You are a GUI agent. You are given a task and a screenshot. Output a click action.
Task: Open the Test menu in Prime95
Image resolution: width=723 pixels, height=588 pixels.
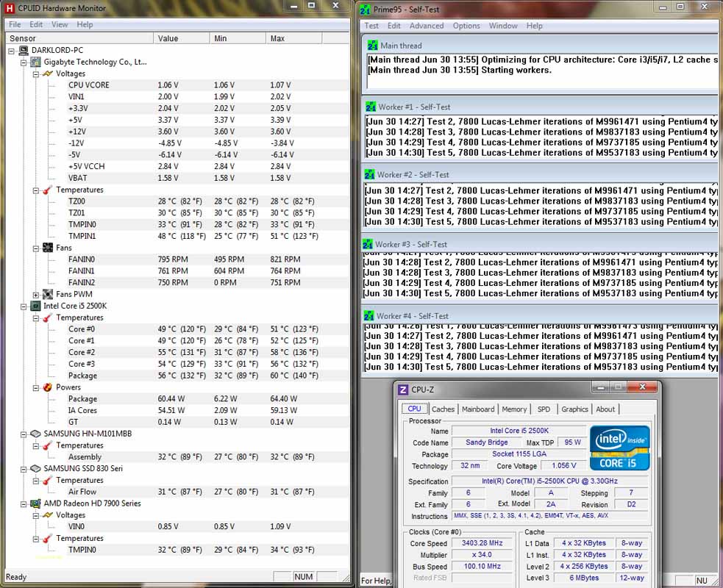[371, 26]
